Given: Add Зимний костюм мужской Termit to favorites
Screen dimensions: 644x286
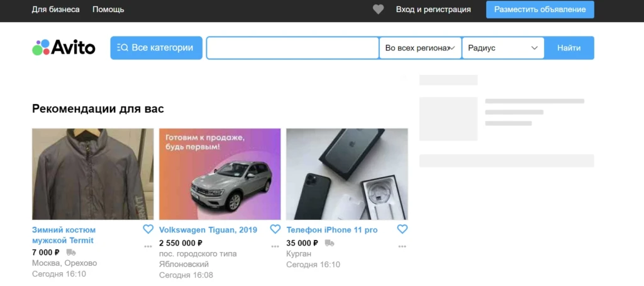Looking at the screenshot, I should (148, 229).
